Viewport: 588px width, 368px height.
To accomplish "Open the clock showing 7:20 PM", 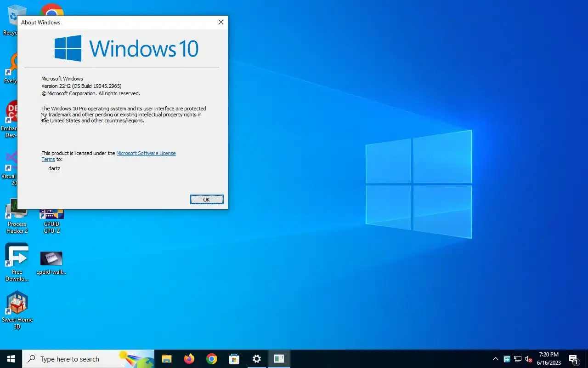I will (x=549, y=359).
